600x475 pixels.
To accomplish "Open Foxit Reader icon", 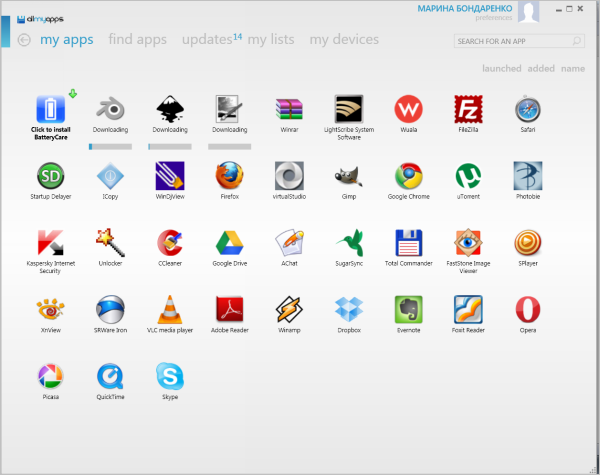I will pos(468,309).
